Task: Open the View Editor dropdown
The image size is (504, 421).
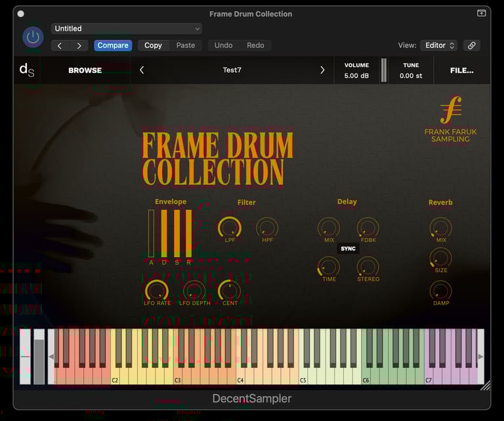Action: tap(439, 45)
